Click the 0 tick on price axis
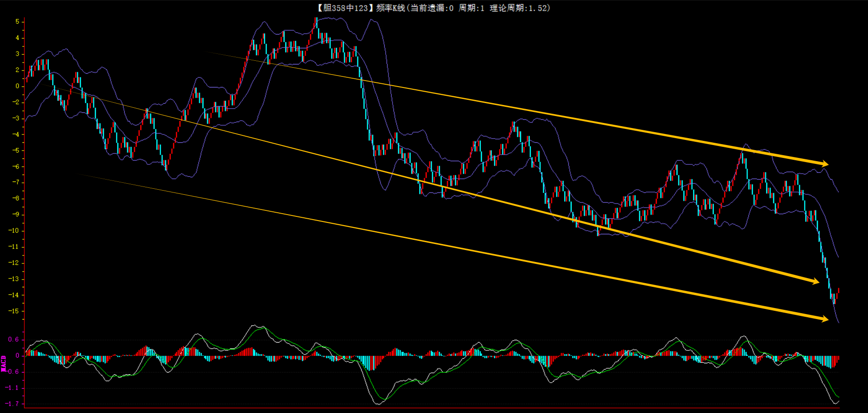 click(17, 86)
